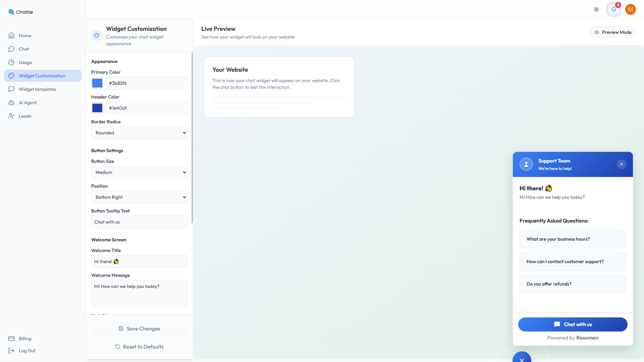644x362 pixels.
Task: Click Reset to Defaults
Action: coord(139,347)
